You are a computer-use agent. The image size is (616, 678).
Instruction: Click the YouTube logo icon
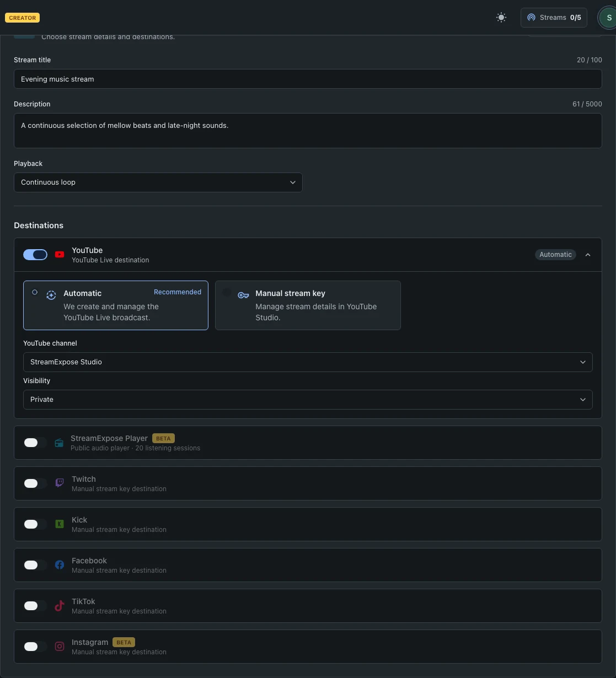(60, 255)
